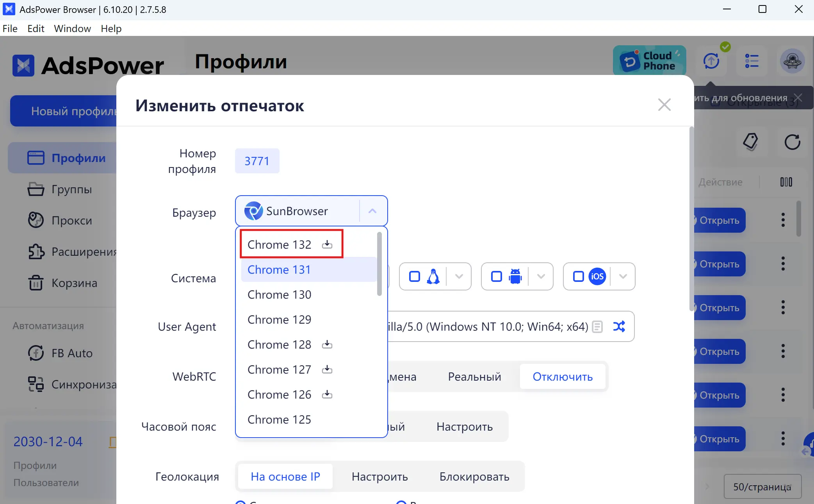Download Chrome 128 via its download icon
The image size is (814, 504).
coord(327,345)
